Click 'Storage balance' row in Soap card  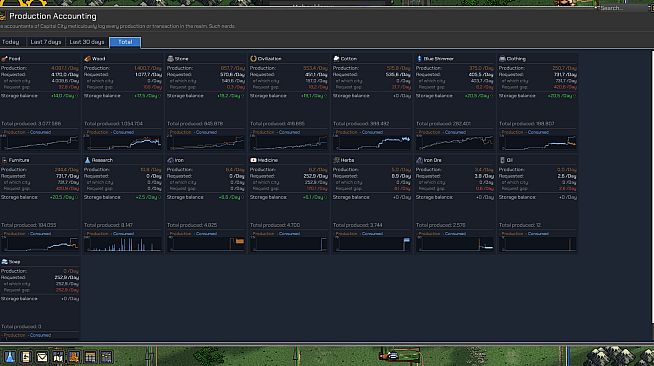coord(40,299)
